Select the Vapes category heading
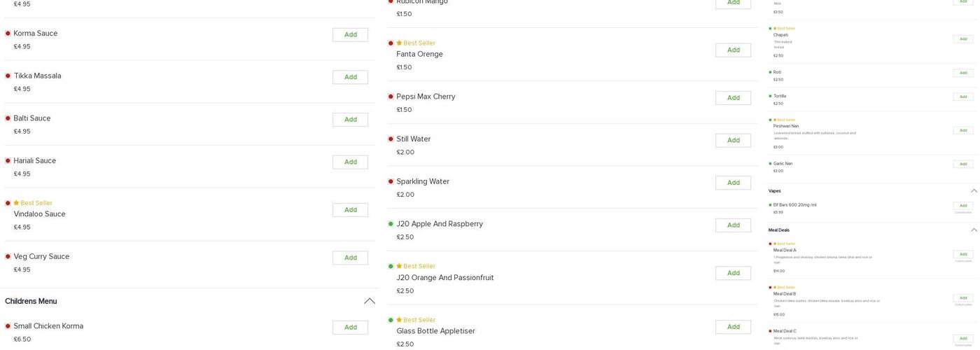Screen dimensions: 980x350 coord(774,191)
